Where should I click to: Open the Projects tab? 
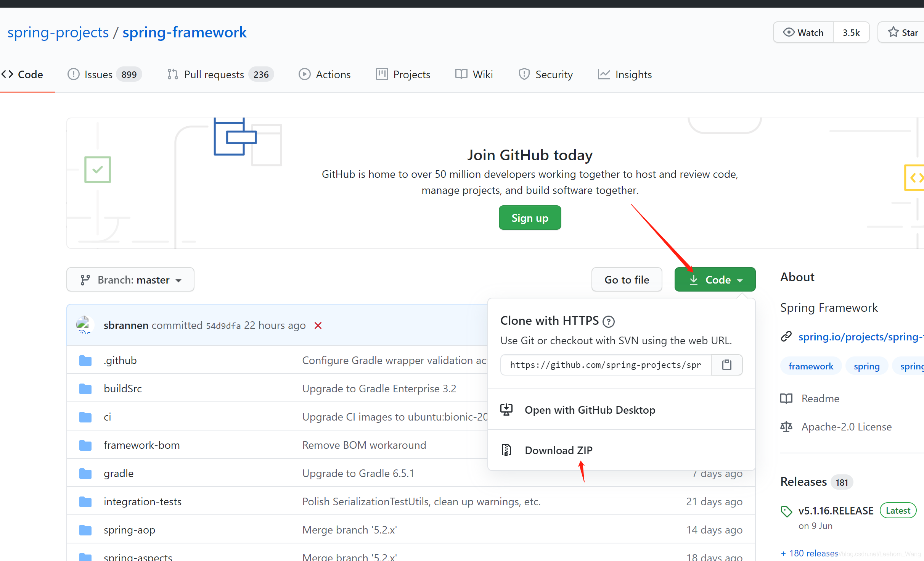403,74
